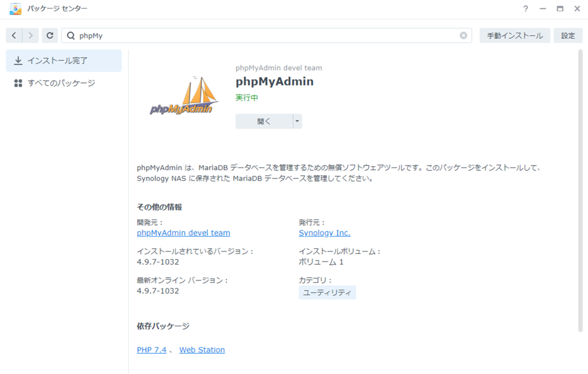Click the その他の情報 heading
Image resolution: width=588 pixels, height=374 pixels.
[159, 207]
